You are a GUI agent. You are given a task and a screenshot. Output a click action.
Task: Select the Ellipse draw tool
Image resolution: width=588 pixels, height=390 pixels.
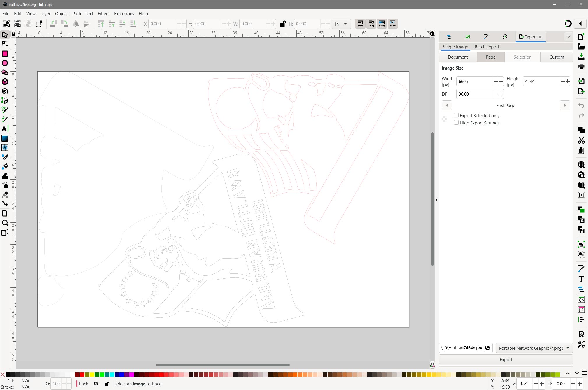pyautogui.click(x=6, y=63)
